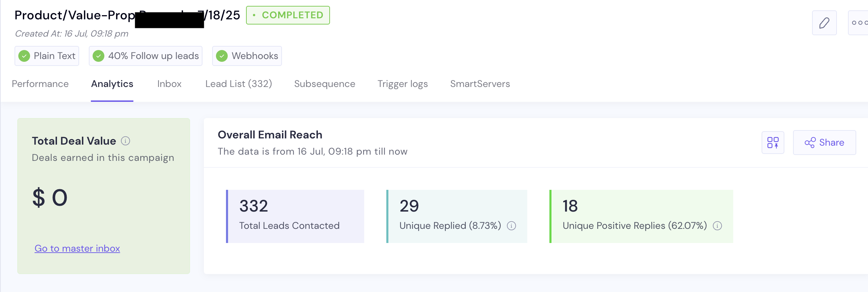868x292 pixels.
Task: Click the Webhooks green checkmark
Action: [222, 56]
